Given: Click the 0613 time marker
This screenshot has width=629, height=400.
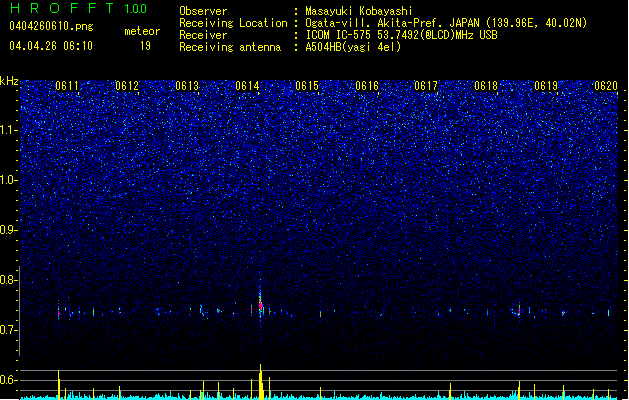Looking at the screenshot, I should (x=187, y=86).
